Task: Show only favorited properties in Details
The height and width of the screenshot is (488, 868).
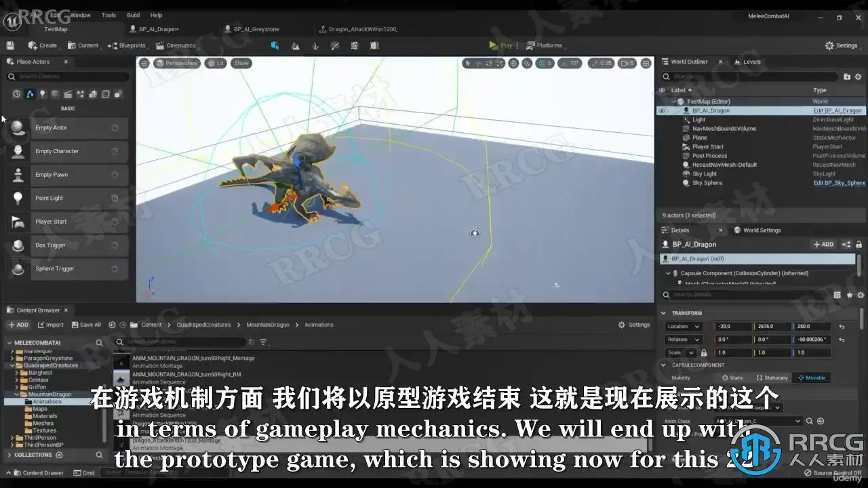Action: click(850, 295)
